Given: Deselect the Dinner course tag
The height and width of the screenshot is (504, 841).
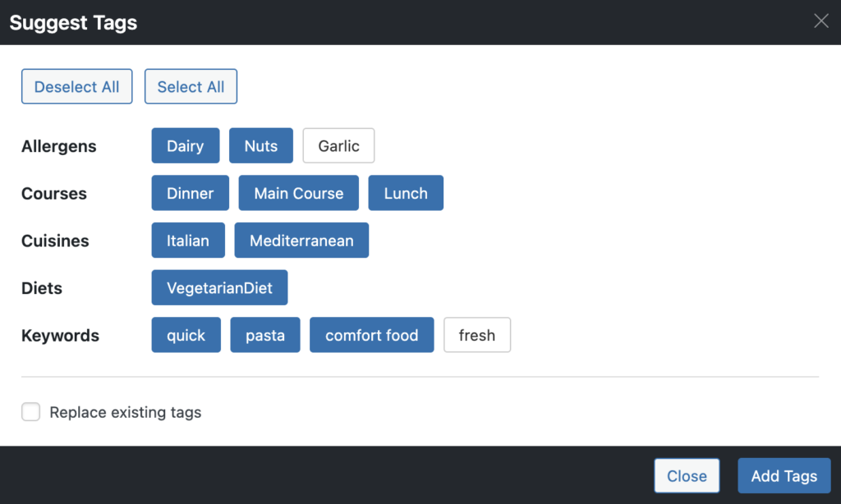Looking at the screenshot, I should coord(190,194).
